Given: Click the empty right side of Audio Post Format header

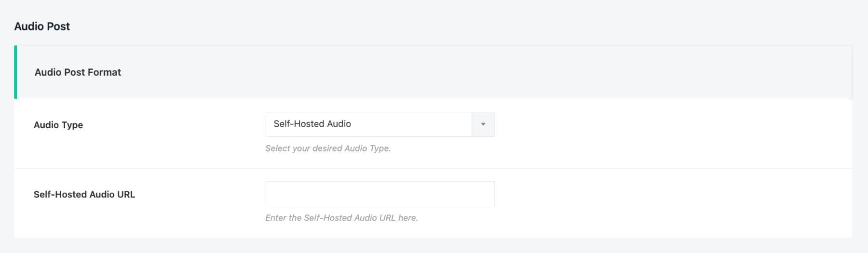Looking at the screenshot, I should (627, 72).
